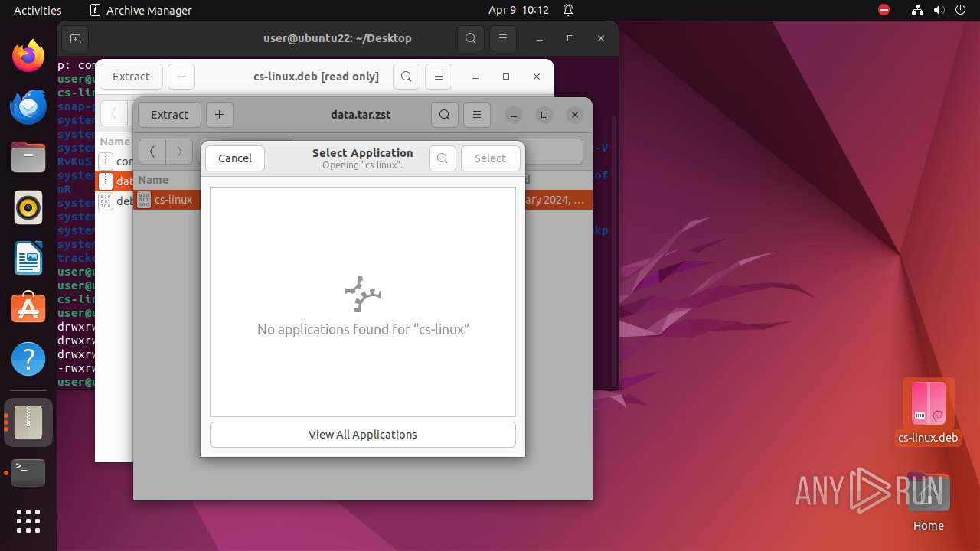Viewport: 980px width, 551px height.
Task: Switch to Terminal in dock
Action: tap(28, 473)
